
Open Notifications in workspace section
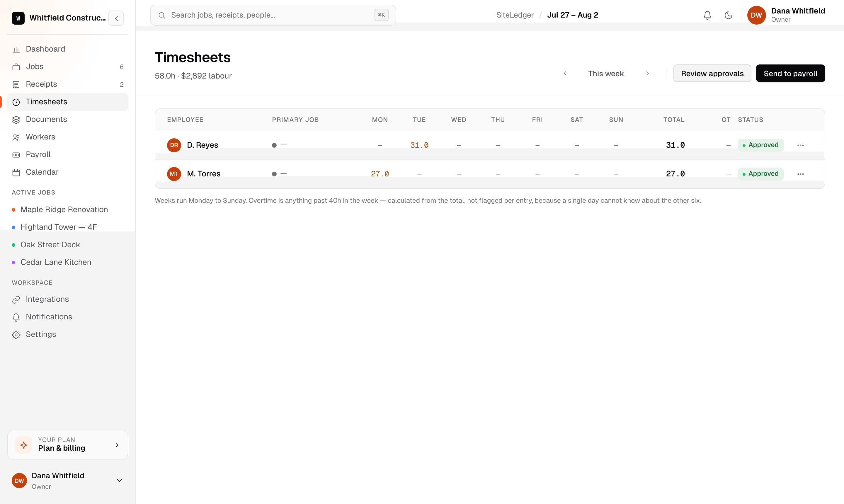(68, 317)
